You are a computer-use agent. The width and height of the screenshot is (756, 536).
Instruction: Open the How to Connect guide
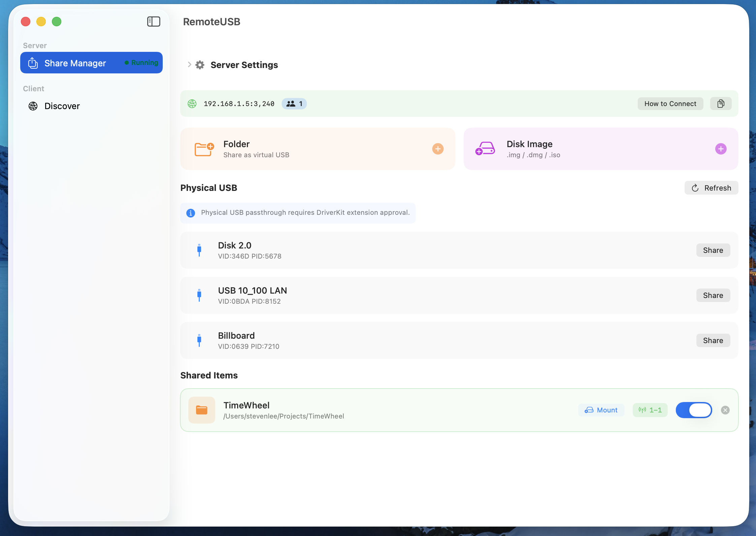tap(670, 104)
